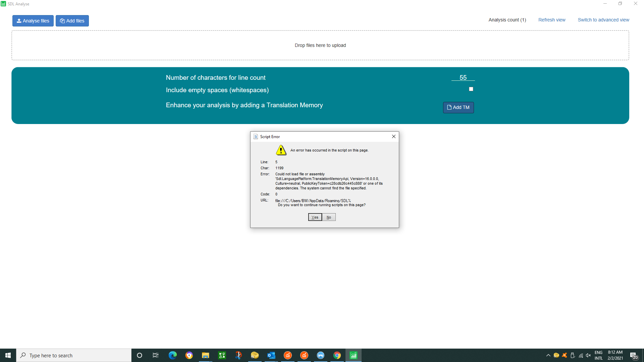Viewport: 644px width, 362px height.
Task: Click the drop files upload area
Action: click(320, 45)
